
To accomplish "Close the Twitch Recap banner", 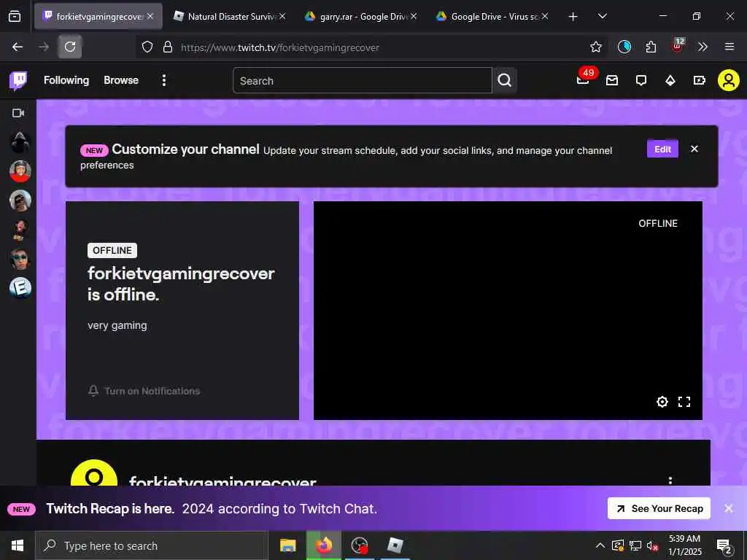I will click(x=729, y=508).
